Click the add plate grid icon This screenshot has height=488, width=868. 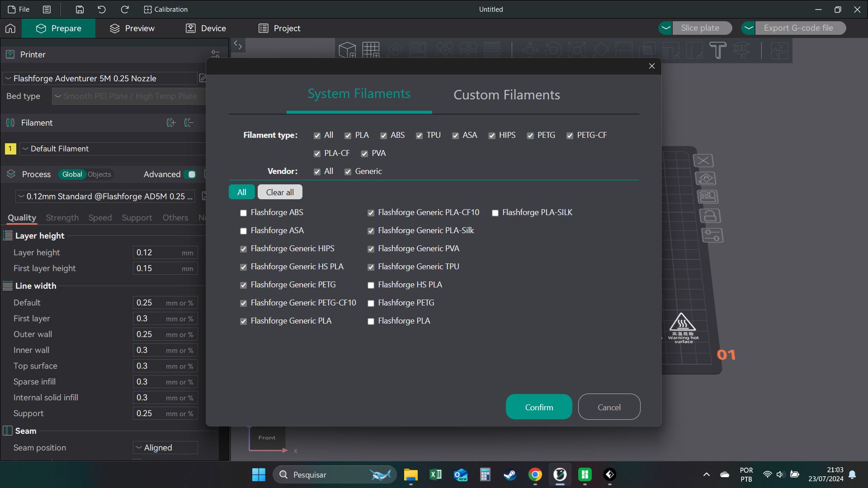(371, 50)
